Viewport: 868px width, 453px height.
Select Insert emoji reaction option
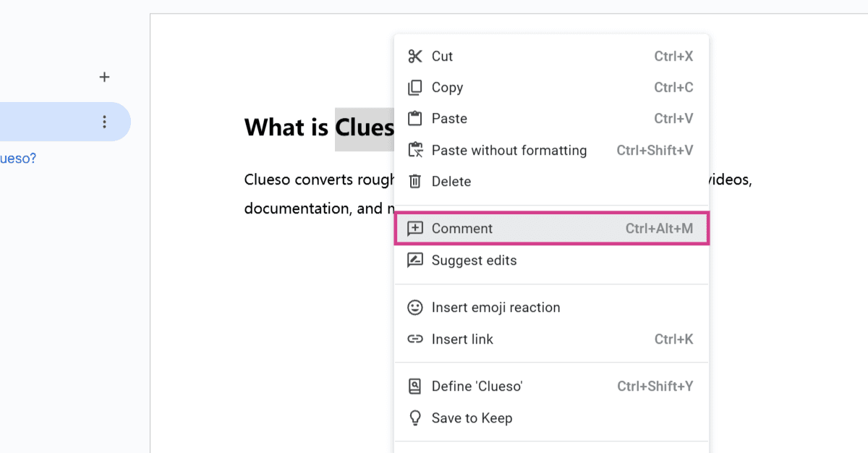(551, 308)
